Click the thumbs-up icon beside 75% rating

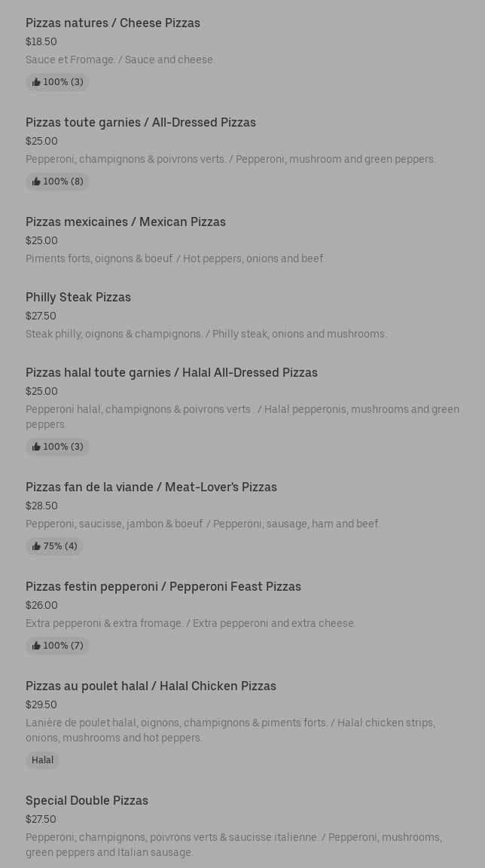click(36, 546)
